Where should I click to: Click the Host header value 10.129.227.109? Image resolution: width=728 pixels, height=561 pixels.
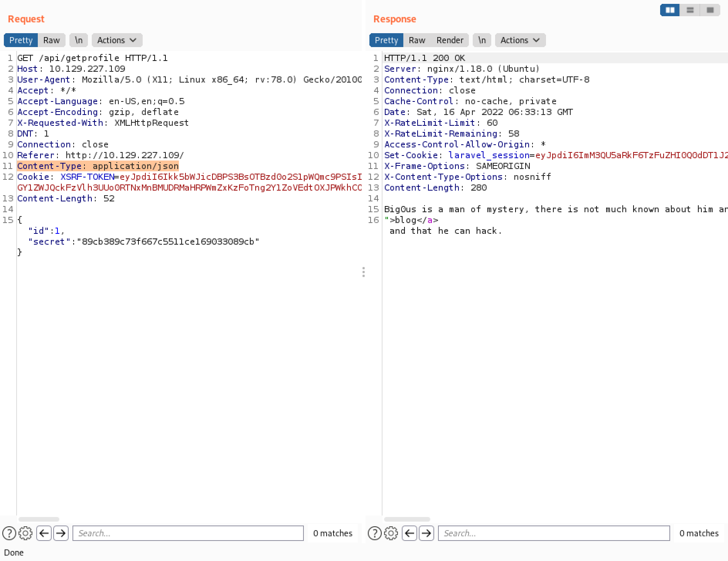tap(87, 69)
